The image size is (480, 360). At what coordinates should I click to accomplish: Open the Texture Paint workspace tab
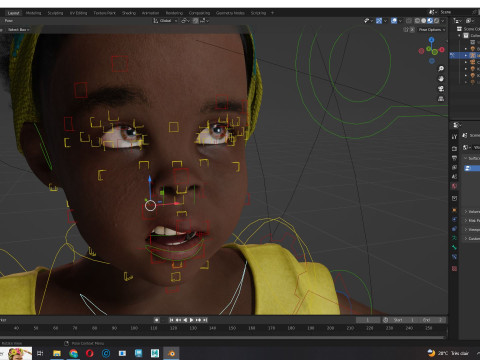(x=104, y=13)
